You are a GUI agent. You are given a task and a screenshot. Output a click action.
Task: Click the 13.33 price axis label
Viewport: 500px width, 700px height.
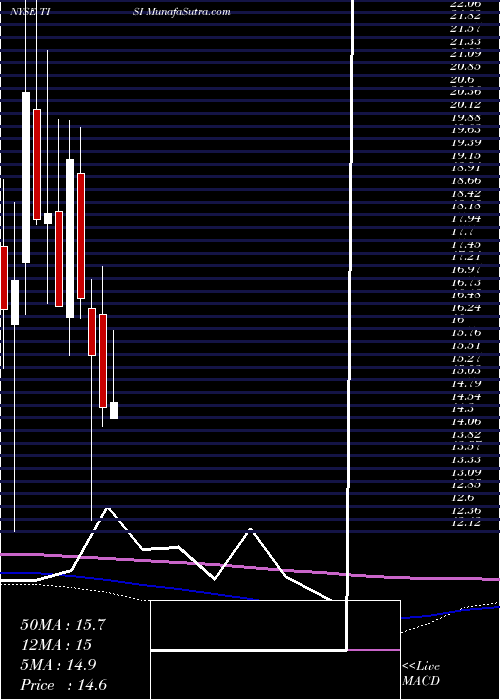pos(466,459)
